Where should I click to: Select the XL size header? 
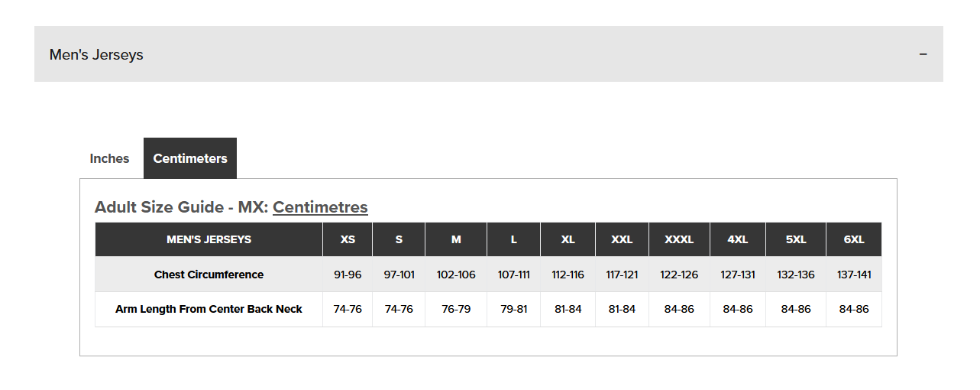pyautogui.click(x=568, y=239)
